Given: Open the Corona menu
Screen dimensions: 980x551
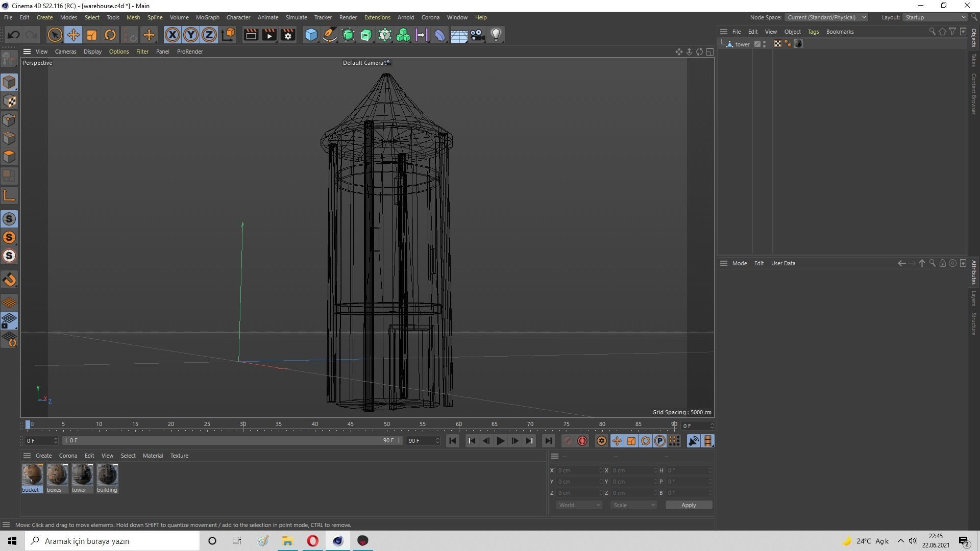Looking at the screenshot, I should 430,17.
